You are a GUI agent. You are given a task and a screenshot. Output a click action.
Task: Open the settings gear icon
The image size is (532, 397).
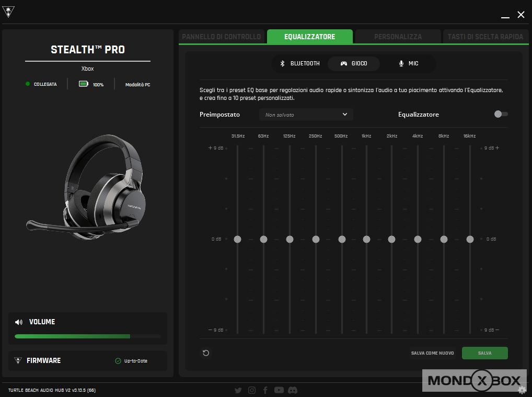click(522, 390)
